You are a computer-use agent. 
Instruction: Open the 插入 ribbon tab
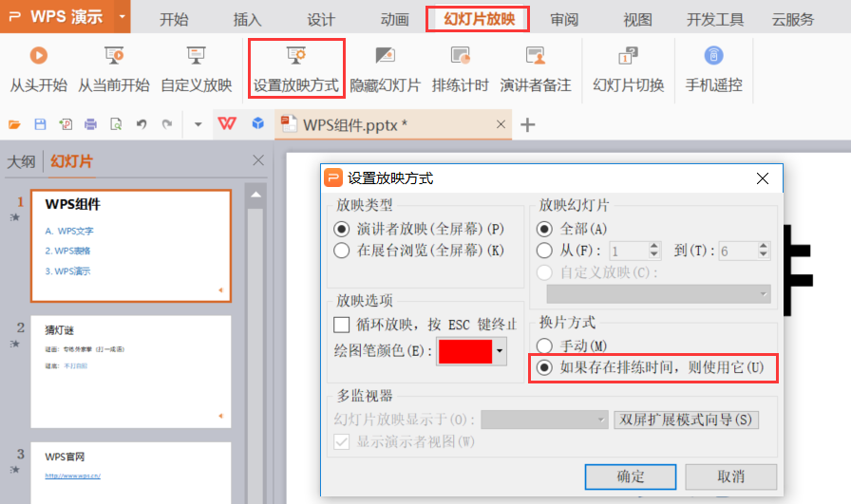[x=247, y=20]
